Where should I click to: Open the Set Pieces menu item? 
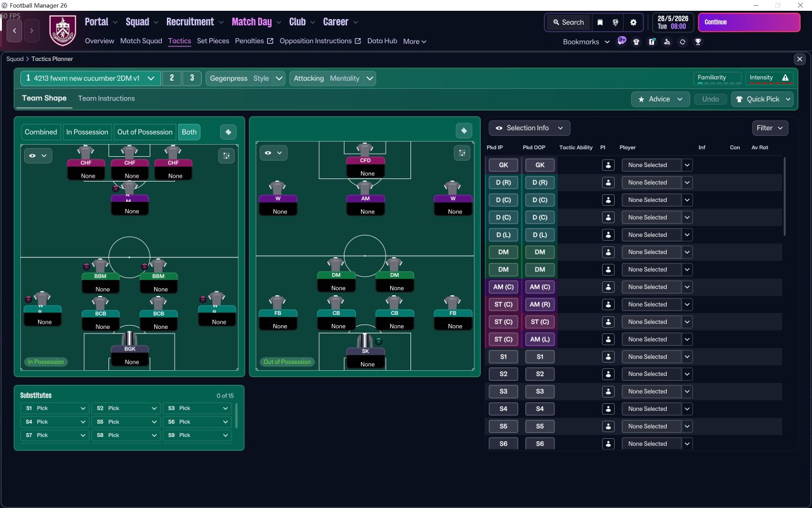213,41
